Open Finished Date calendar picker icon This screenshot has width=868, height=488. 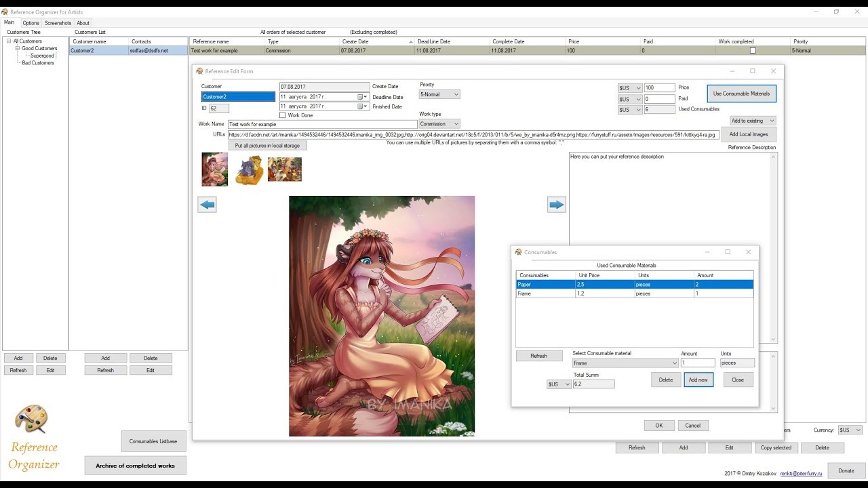click(361, 106)
